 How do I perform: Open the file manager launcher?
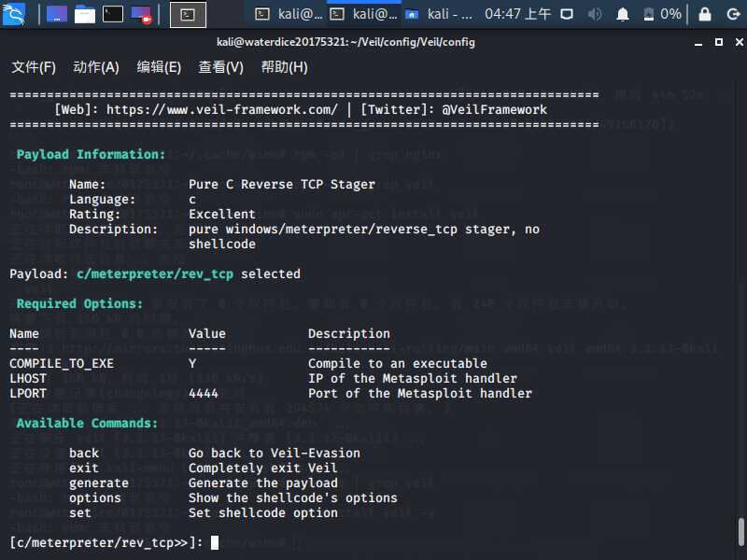pyautogui.click(x=85, y=14)
